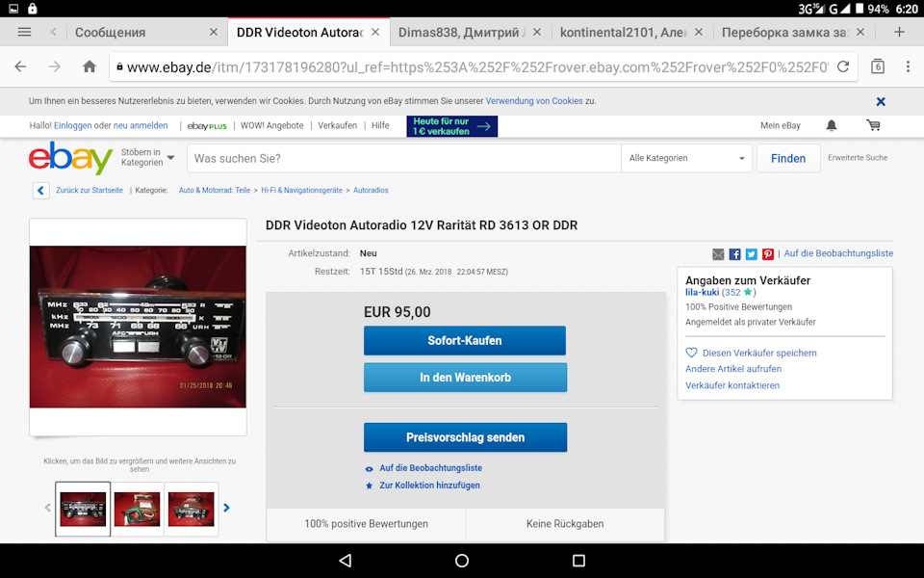This screenshot has width=924, height=578.
Task: Open browser three-dot overflow menu
Action: point(908,66)
